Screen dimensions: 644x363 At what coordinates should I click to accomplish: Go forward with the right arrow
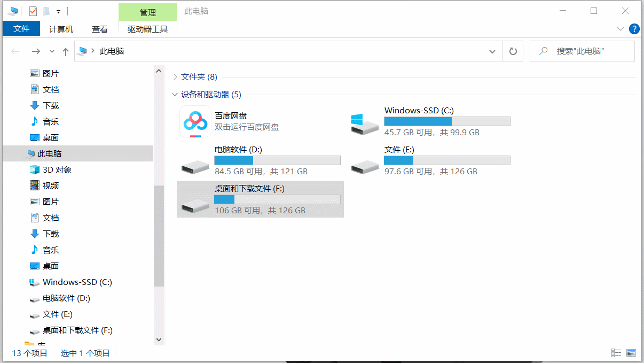[x=36, y=51]
